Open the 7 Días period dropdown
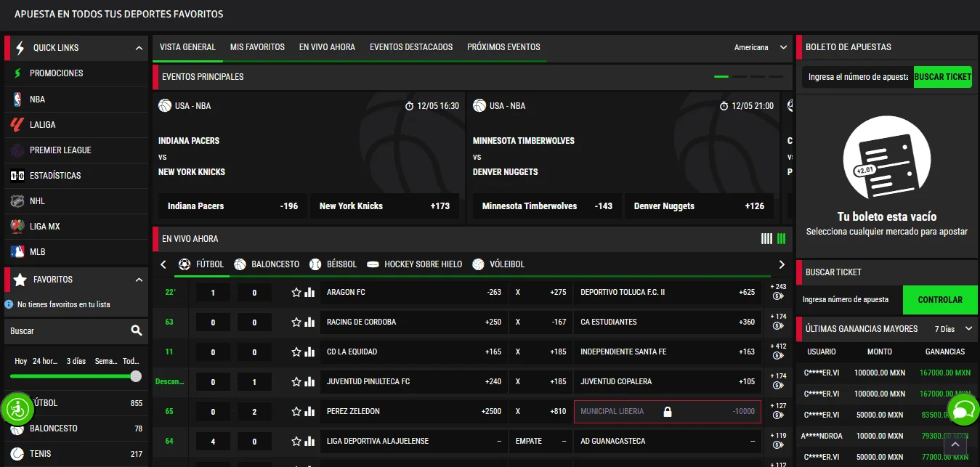 [x=952, y=329]
